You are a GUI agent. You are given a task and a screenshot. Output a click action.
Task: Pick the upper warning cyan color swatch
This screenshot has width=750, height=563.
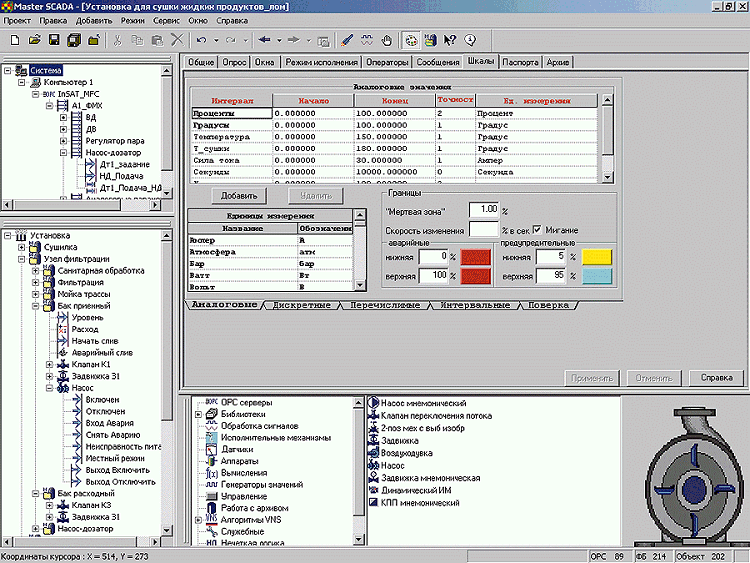point(596,276)
